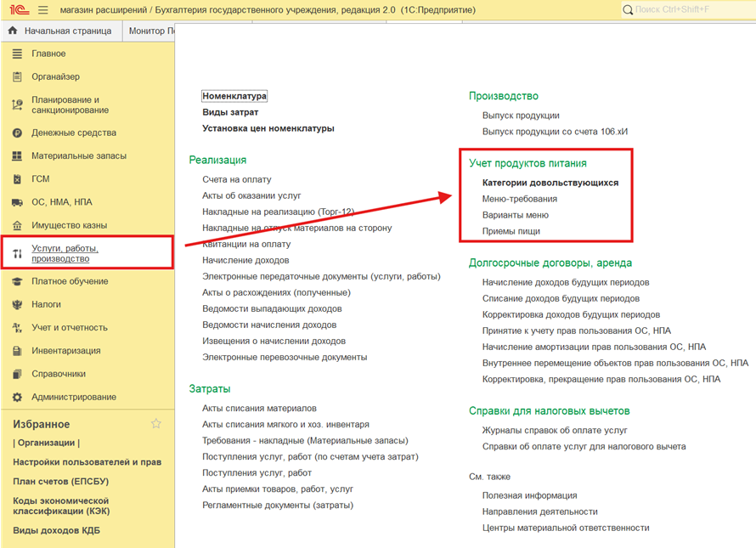
Task: Click the Номенклатура link
Action: pos(234,96)
